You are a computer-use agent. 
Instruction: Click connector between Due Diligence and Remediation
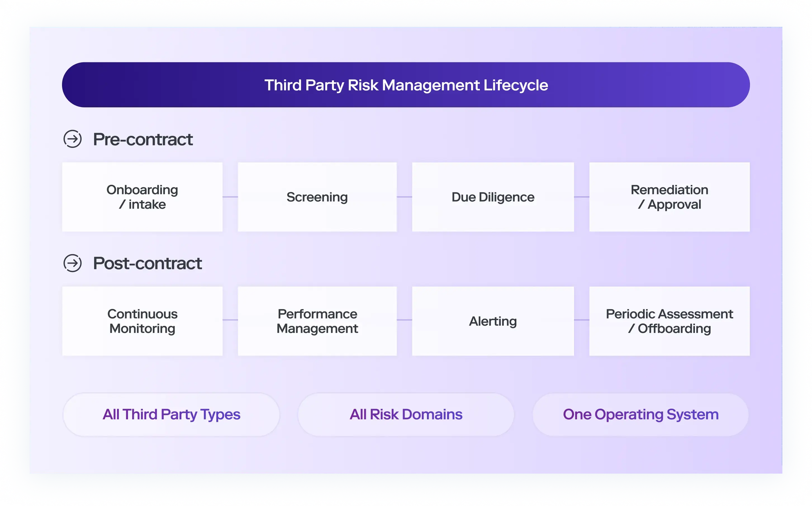pos(581,197)
